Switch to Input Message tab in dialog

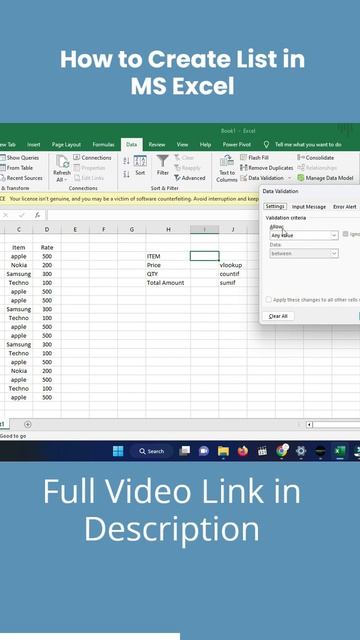pyautogui.click(x=309, y=207)
